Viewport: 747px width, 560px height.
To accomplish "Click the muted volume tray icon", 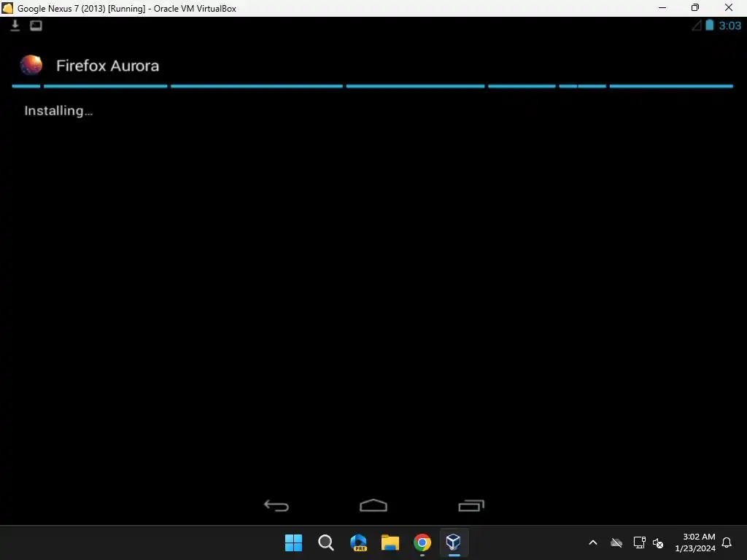I will (x=658, y=542).
